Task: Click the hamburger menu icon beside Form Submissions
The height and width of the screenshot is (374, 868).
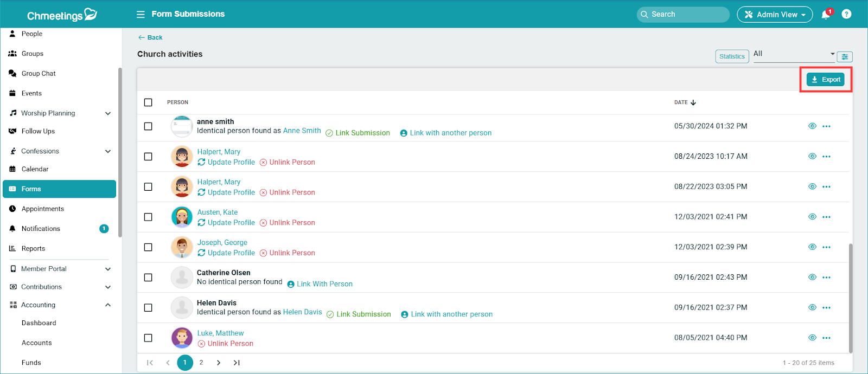Action: (x=141, y=15)
